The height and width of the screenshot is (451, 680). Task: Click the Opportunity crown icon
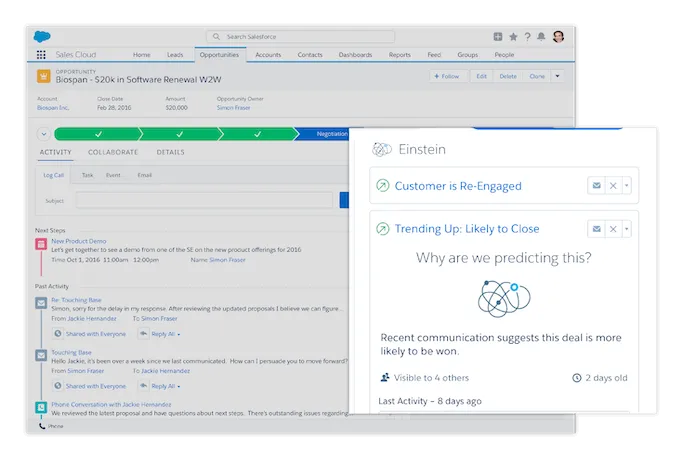tap(43, 76)
